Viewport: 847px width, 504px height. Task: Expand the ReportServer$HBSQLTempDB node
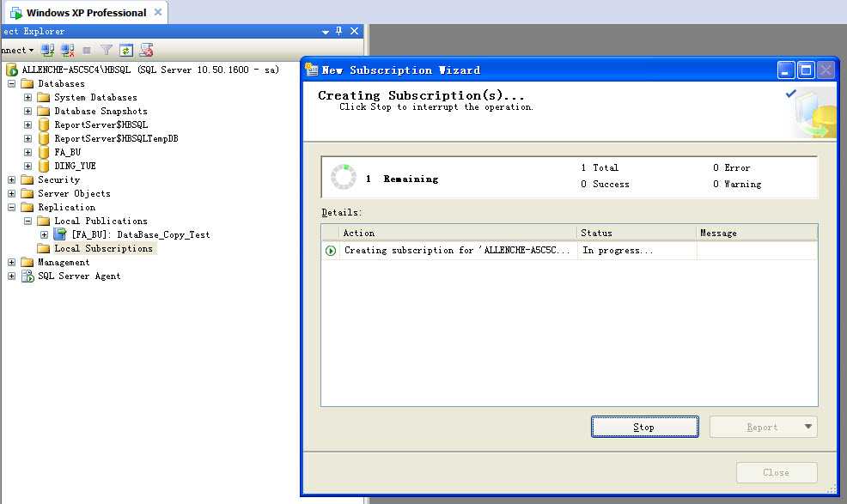point(27,139)
